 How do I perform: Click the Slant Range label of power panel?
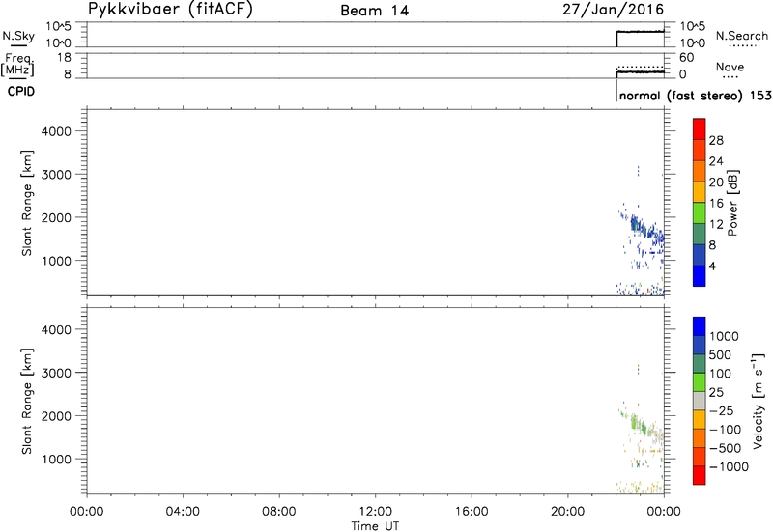pos(27,203)
